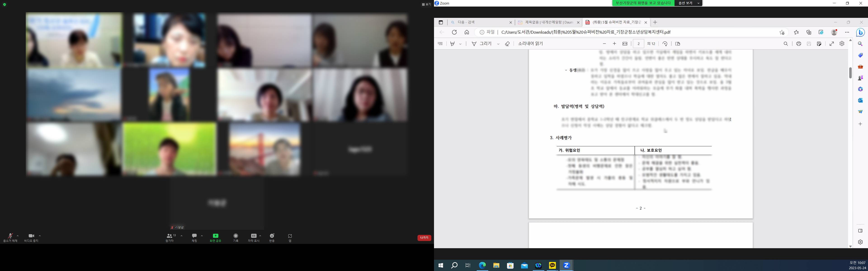Search inside the PDF document
868x271 pixels.
tap(786, 44)
